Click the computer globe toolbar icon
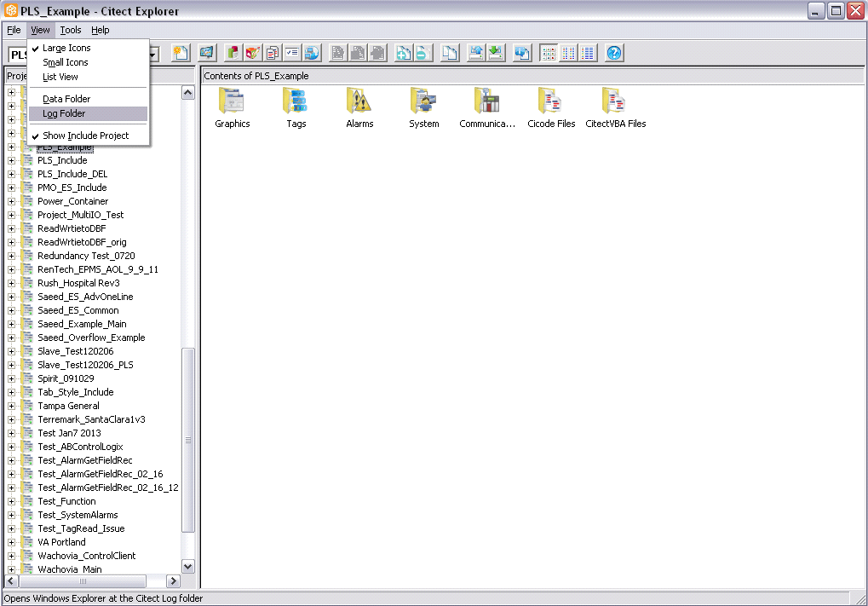Viewport: 868px width, 606px height. pos(312,53)
